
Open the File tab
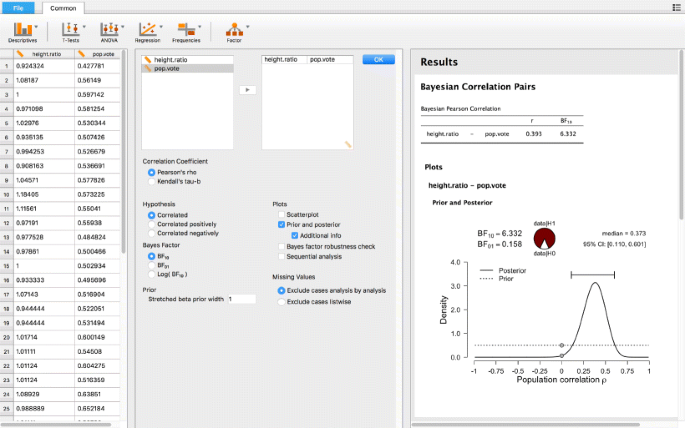tap(18, 7)
